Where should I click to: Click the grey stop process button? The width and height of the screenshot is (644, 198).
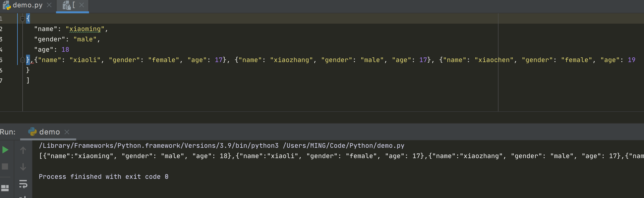pos(5,166)
